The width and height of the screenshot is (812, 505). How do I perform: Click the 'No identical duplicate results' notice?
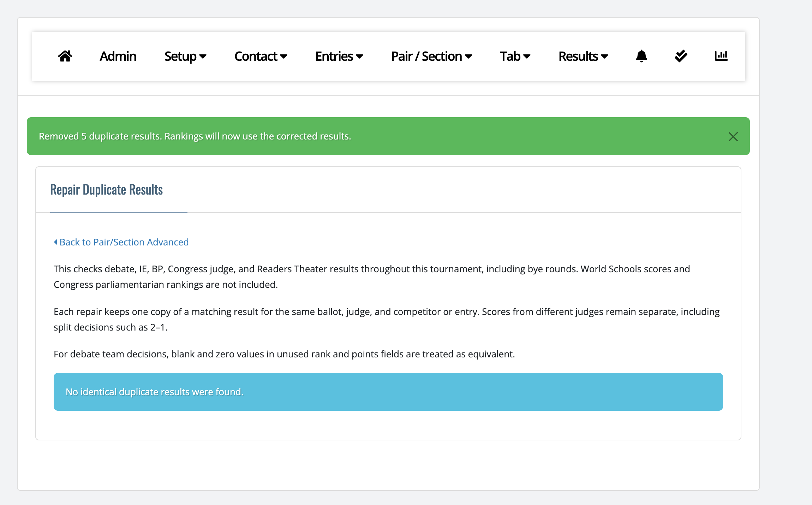[x=388, y=392]
